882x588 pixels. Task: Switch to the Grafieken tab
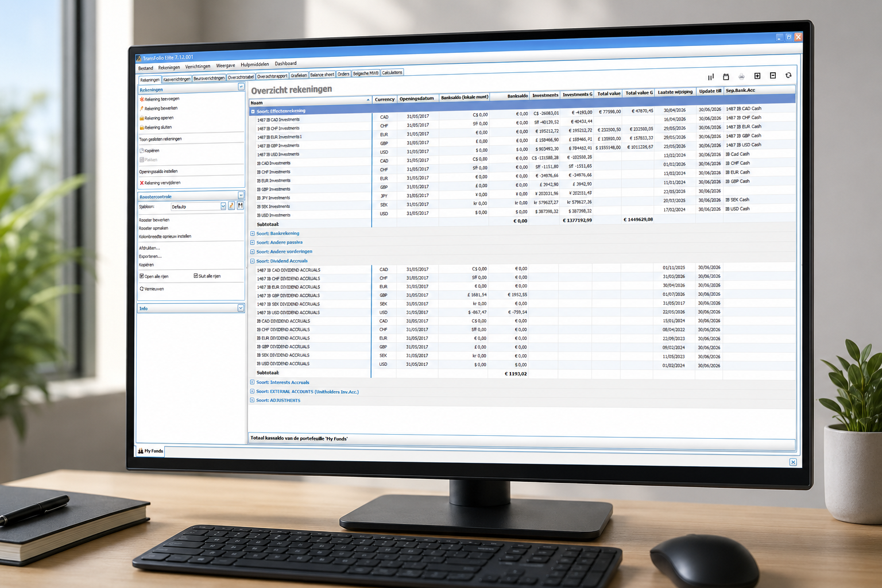[299, 75]
